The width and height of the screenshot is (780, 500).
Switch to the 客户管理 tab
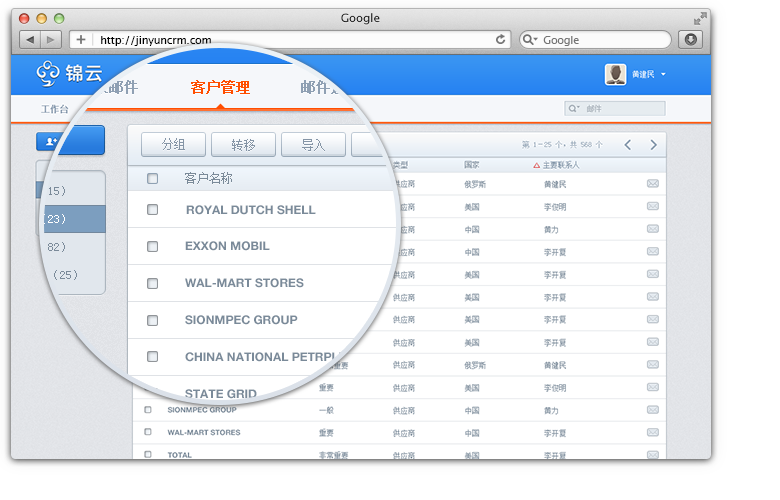220,87
